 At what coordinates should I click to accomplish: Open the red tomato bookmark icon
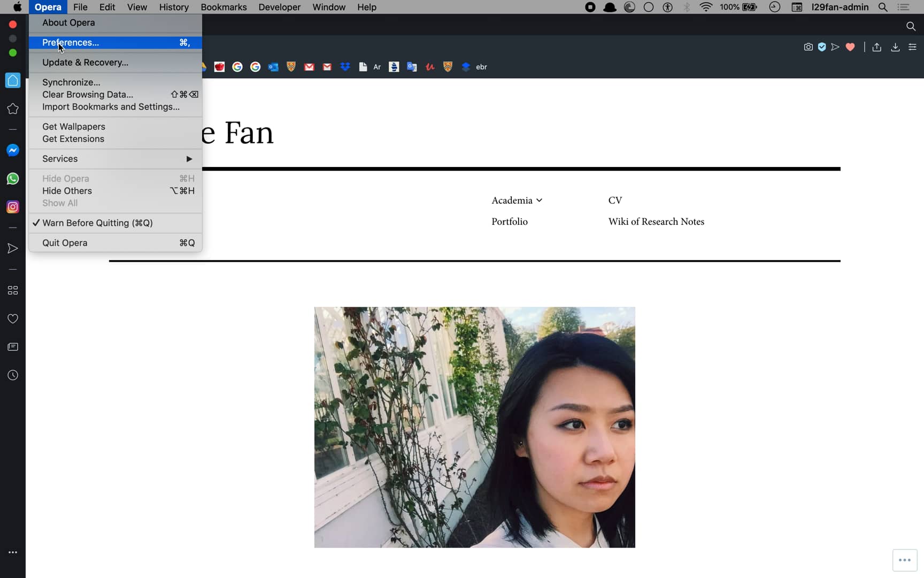(x=219, y=67)
